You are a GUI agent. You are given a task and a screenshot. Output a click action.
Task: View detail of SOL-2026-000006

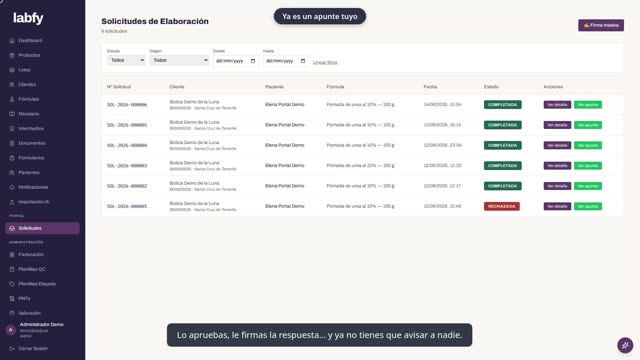tap(557, 105)
